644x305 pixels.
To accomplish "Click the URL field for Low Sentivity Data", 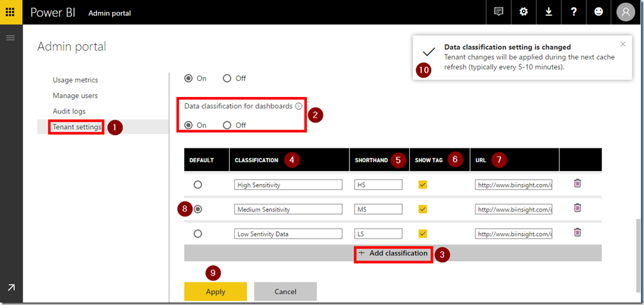I will coord(514,234).
